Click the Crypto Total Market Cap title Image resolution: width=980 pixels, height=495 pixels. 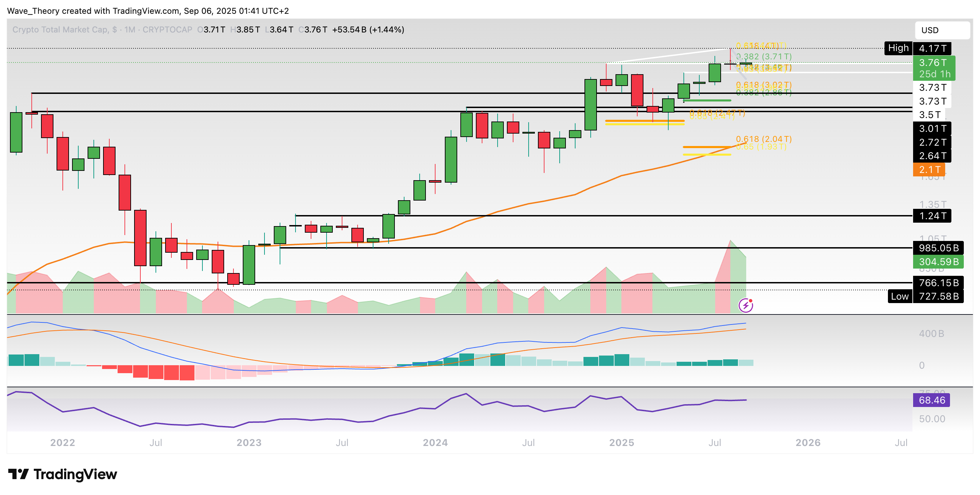(x=60, y=30)
